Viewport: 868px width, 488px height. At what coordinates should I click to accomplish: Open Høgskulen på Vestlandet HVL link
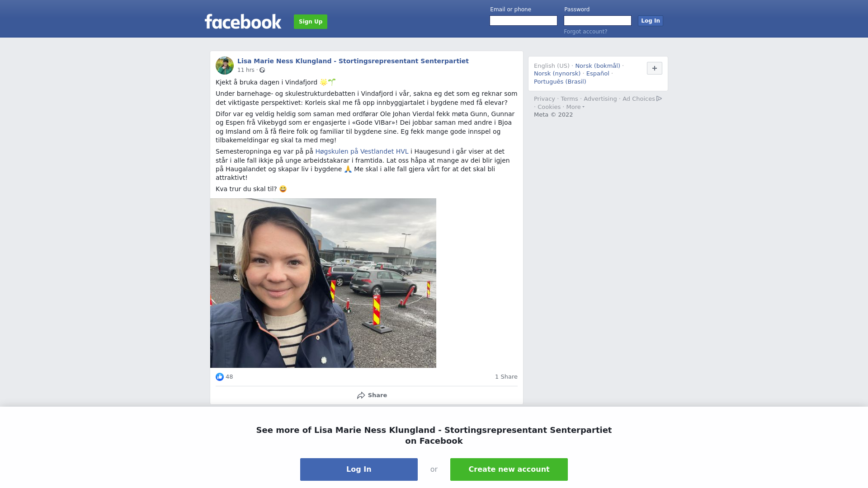[x=362, y=151]
